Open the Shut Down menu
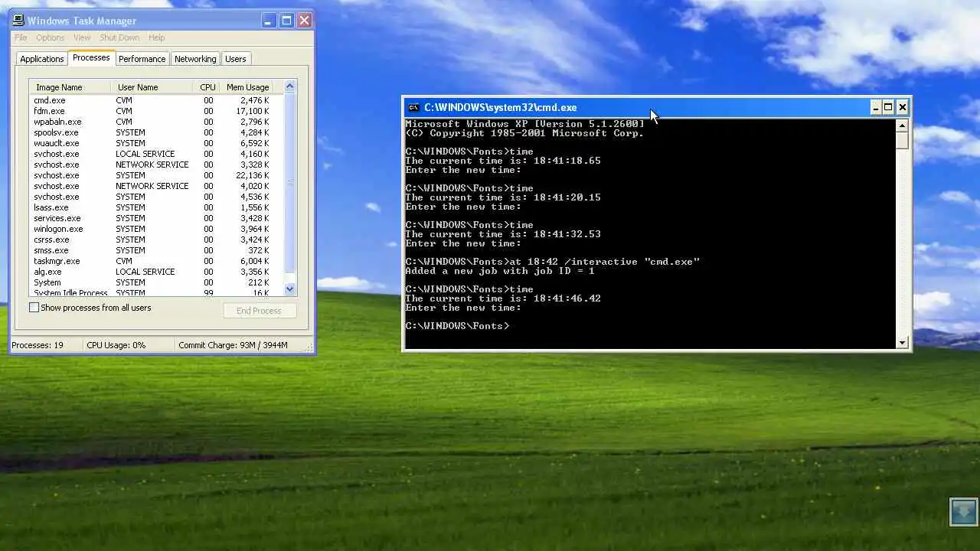 tap(119, 37)
